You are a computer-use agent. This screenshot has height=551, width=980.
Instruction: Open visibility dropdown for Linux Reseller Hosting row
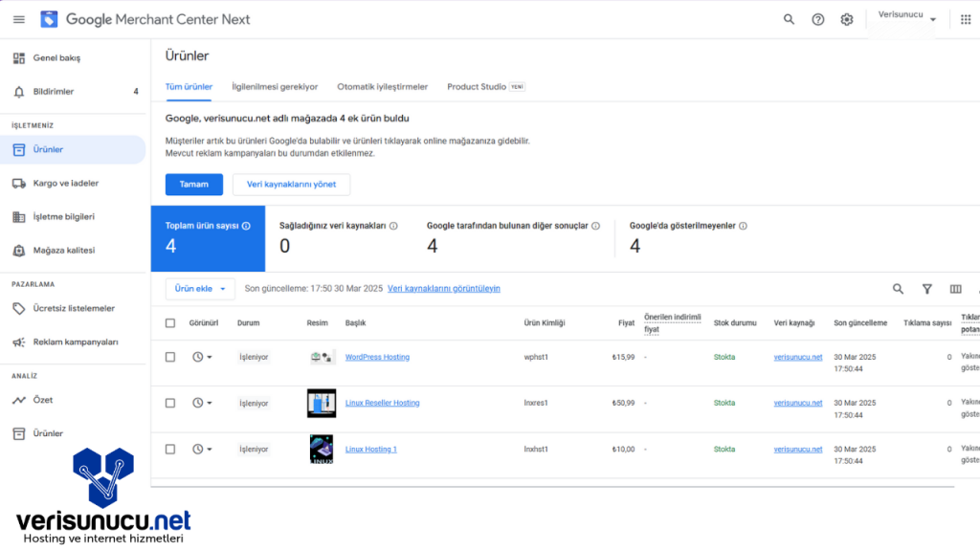[x=202, y=403]
